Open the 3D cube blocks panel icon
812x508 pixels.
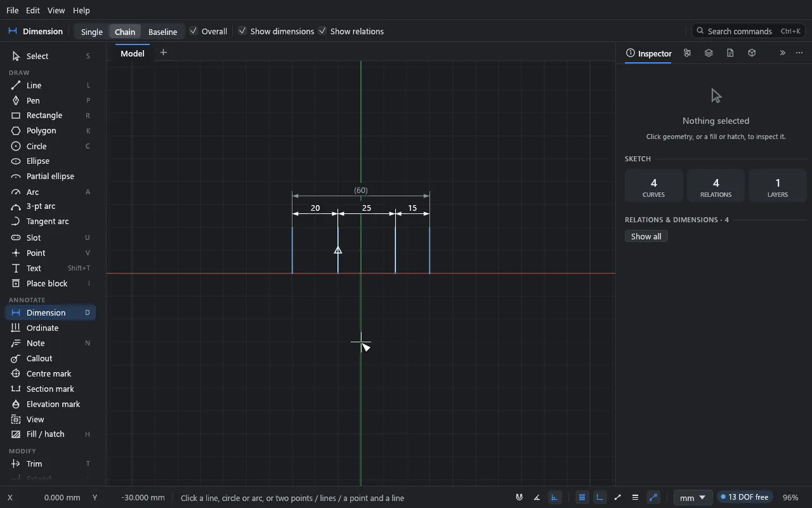pyautogui.click(x=752, y=53)
